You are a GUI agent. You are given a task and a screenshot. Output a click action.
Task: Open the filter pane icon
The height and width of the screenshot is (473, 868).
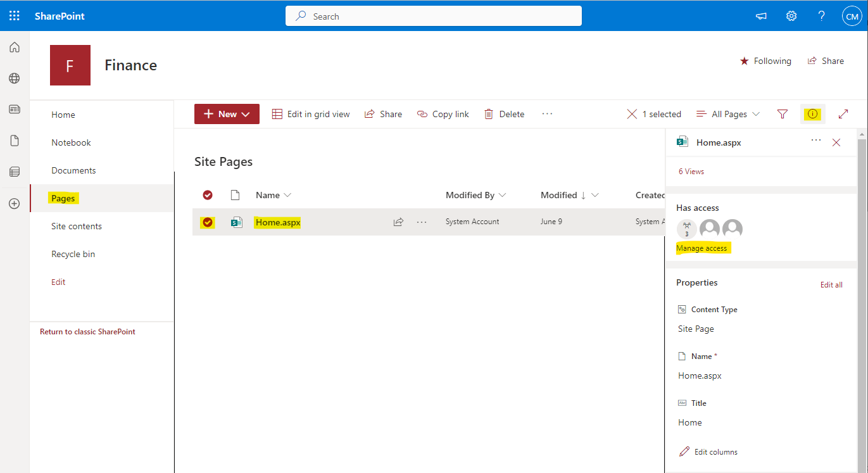click(783, 113)
